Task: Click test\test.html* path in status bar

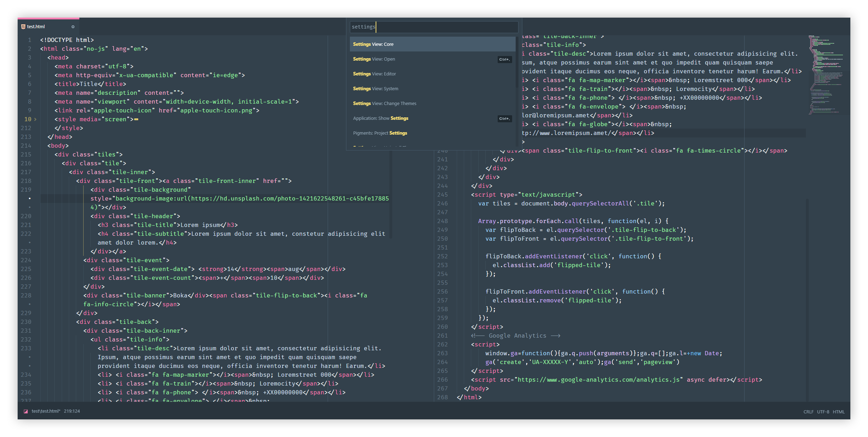Action: point(46,411)
